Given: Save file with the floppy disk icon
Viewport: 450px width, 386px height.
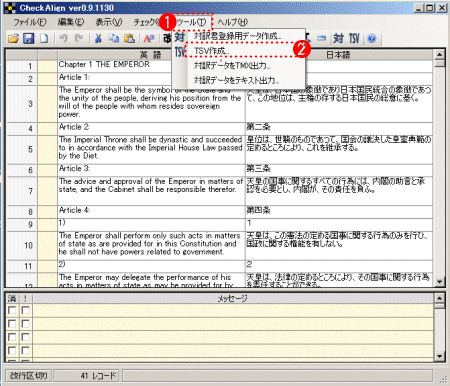Looking at the screenshot, I should [x=29, y=39].
